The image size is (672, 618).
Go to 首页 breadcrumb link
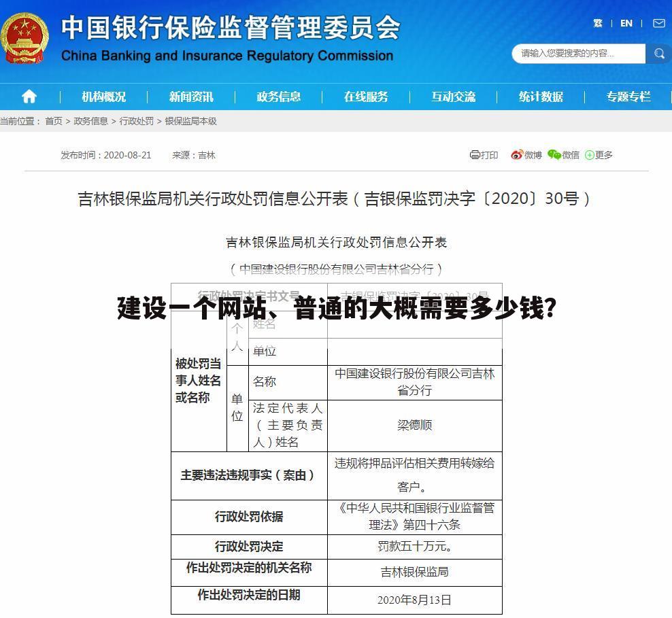tap(54, 121)
